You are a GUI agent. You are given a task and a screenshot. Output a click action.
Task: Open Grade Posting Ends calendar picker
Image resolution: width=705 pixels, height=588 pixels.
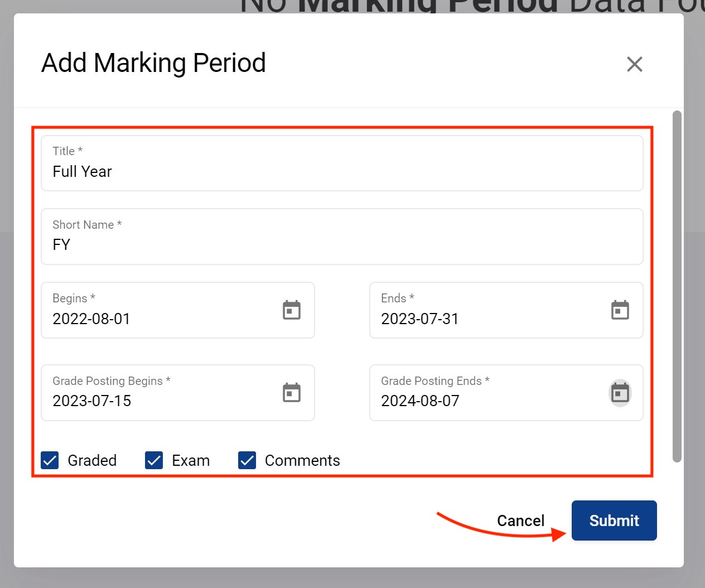[x=620, y=393]
